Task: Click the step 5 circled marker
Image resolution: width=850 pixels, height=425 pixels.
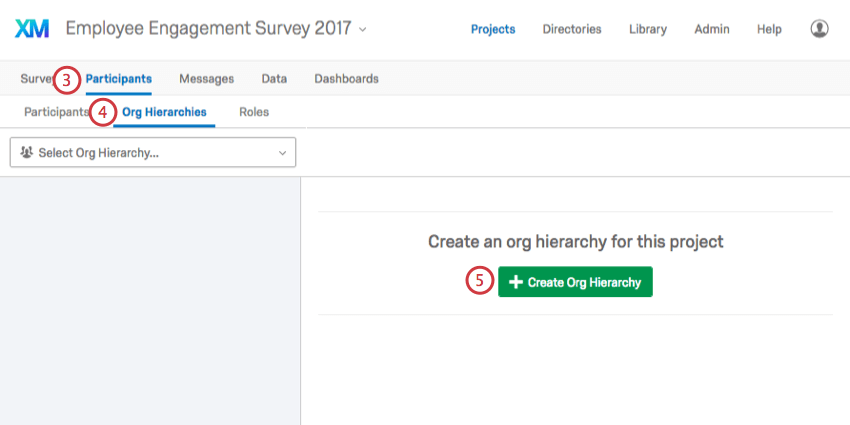Action: (x=479, y=281)
